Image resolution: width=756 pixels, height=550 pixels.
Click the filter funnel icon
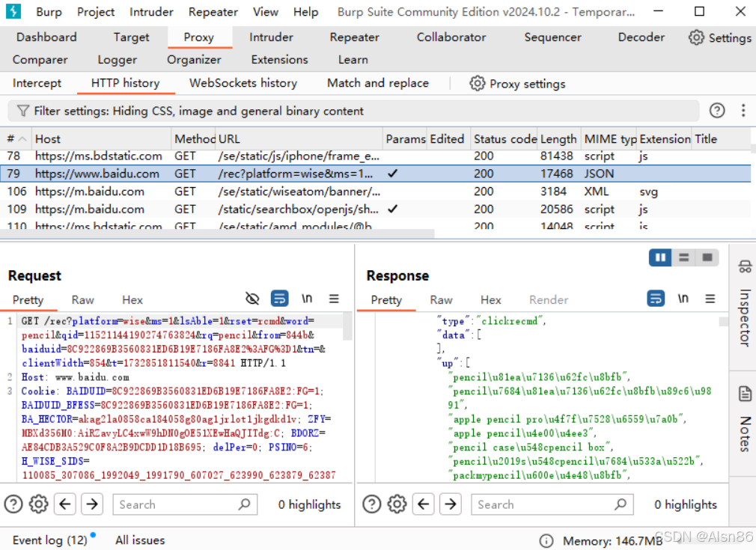coord(22,111)
